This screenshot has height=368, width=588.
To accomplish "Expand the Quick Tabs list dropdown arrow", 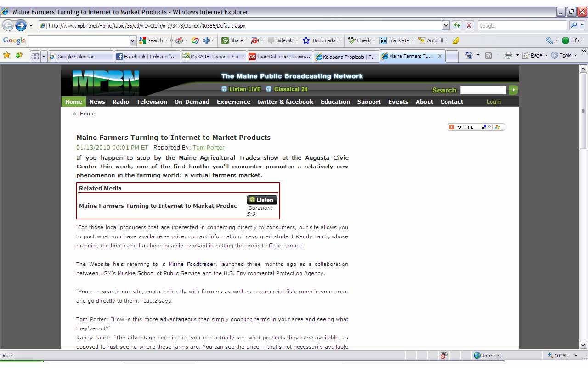I will click(x=44, y=56).
